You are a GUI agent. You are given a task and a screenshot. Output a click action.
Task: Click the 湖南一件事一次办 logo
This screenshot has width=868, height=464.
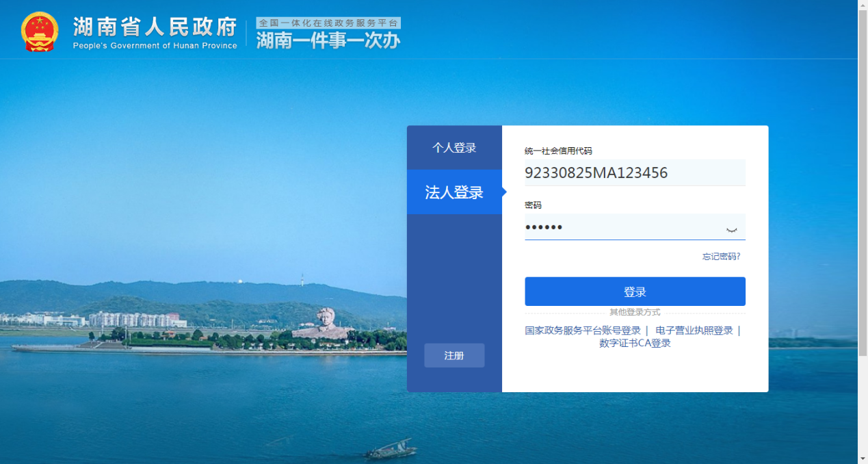pyautogui.click(x=328, y=41)
